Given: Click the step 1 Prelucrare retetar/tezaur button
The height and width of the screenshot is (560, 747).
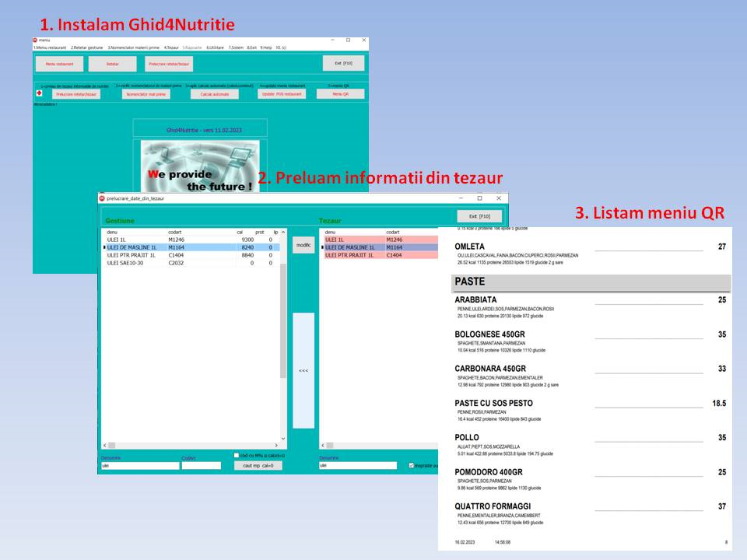Looking at the screenshot, I should click(x=76, y=94).
